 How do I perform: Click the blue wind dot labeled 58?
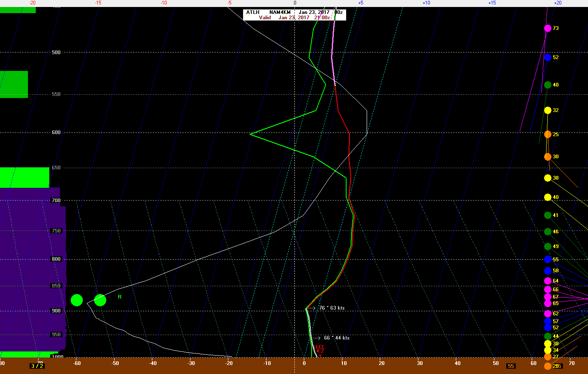coord(547,271)
